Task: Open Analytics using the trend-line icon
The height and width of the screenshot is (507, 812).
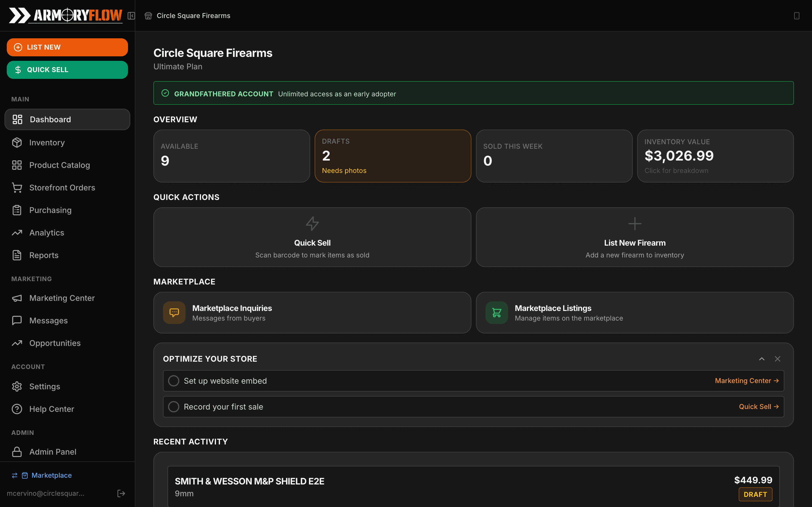Action: [17, 232]
